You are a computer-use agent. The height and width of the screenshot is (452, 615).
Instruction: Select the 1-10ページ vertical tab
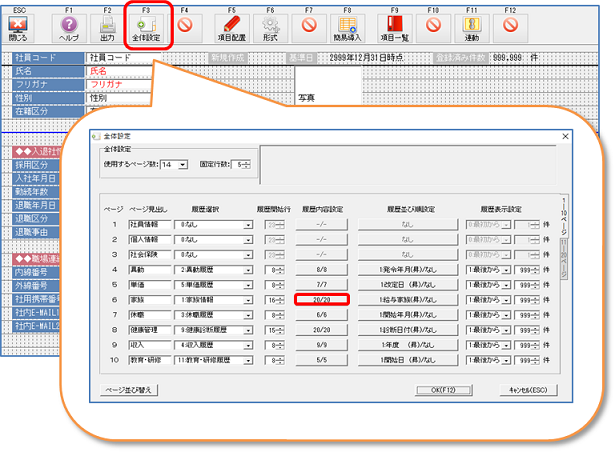pos(566,222)
